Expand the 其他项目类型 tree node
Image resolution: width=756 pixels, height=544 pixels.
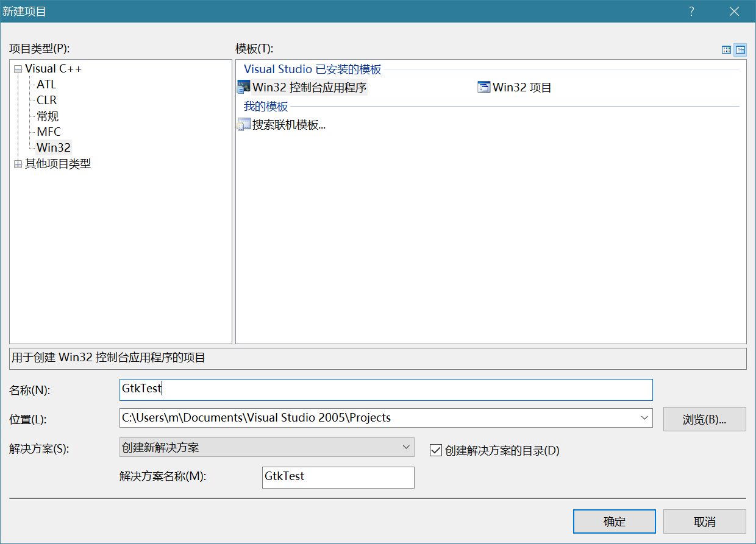18,164
